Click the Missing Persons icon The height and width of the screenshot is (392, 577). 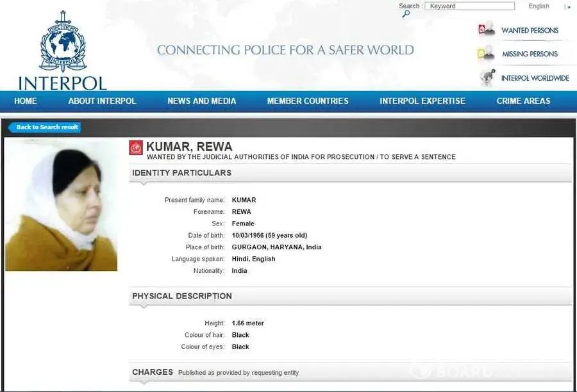[486, 53]
